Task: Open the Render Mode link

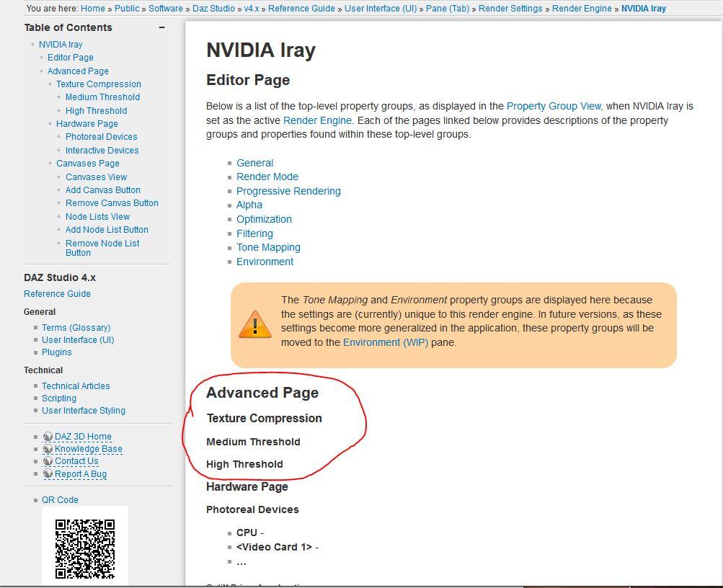Action: pos(267,177)
